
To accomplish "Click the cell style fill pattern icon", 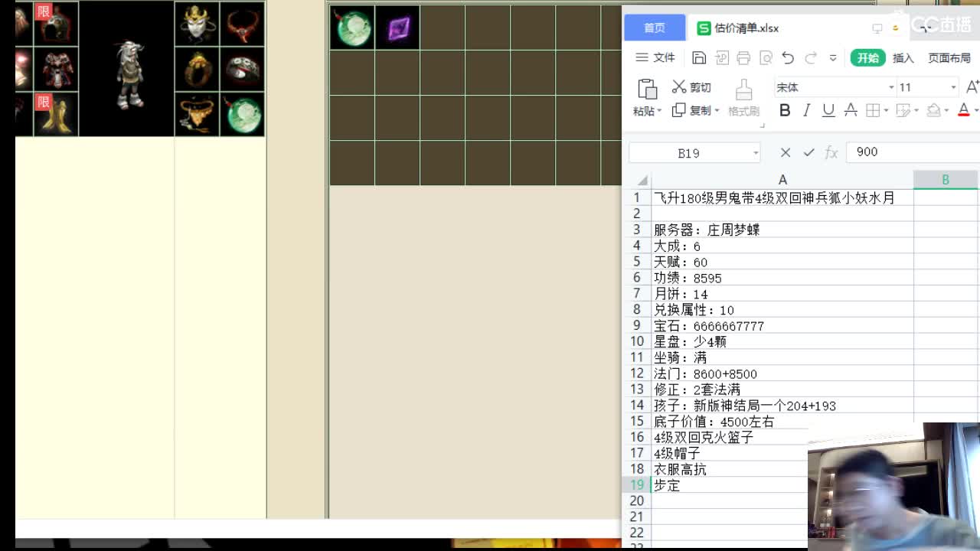I will point(903,111).
